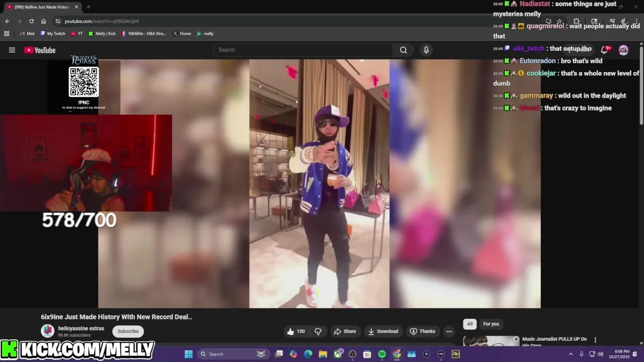Click the YouTube search input field
The height and width of the screenshot is (362, 644).
click(x=303, y=50)
